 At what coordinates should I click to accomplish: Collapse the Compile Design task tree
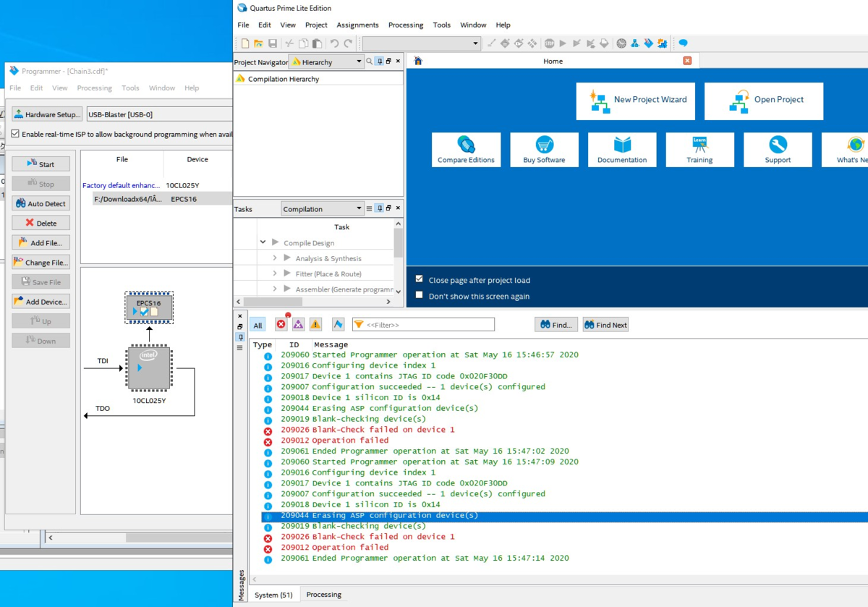(263, 242)
